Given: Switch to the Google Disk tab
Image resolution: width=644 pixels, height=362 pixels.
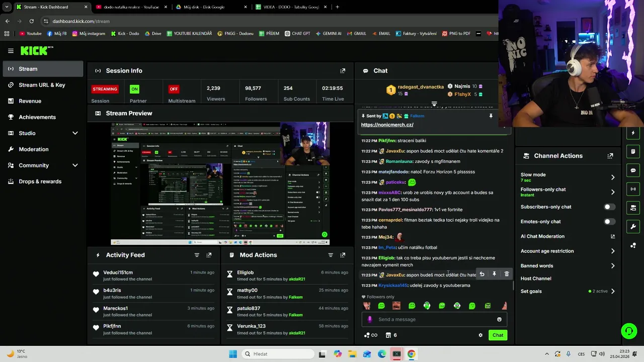Looking at the screenshot, I should click(x=211, y=7).
